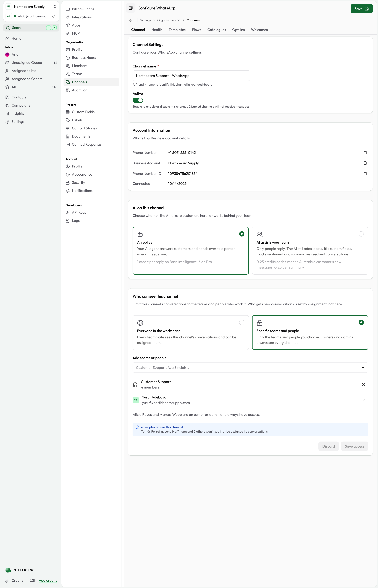This screenshot has height=588, width=378.
Task: Copy the Phone Number to clipboard
Action: (x=365, y=153)
